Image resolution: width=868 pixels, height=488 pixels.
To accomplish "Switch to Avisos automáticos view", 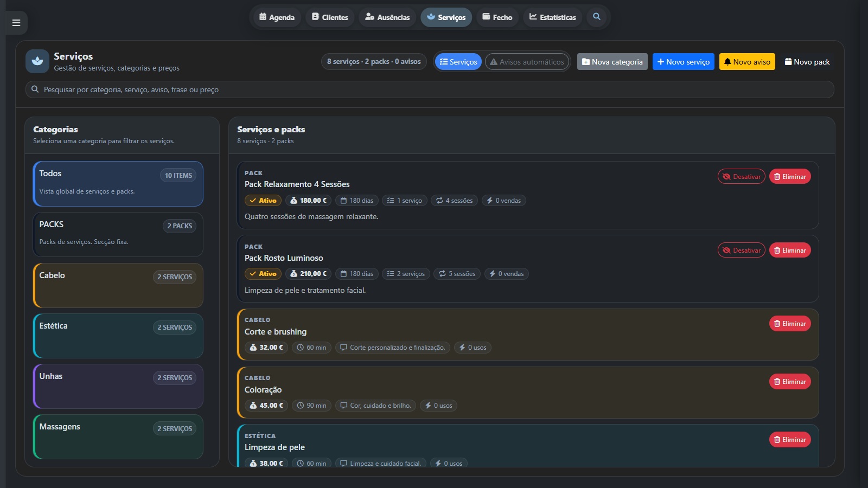I will coord(527,62).
